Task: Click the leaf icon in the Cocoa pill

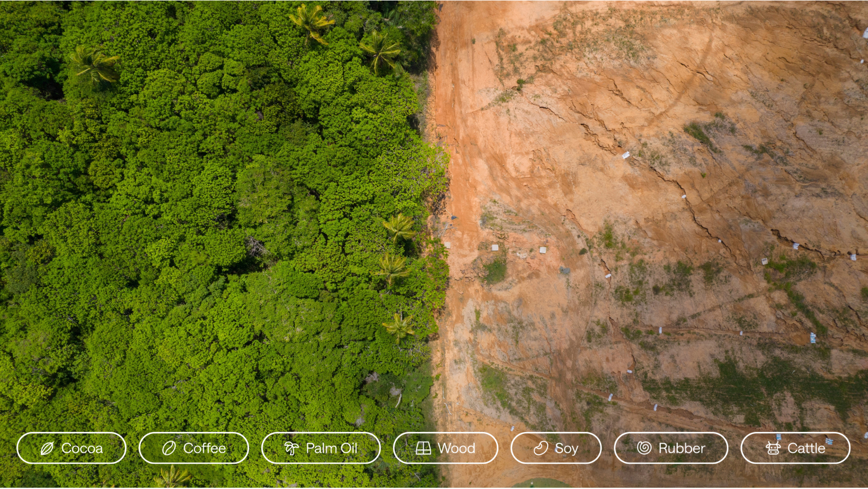Action: coord(47,448)
